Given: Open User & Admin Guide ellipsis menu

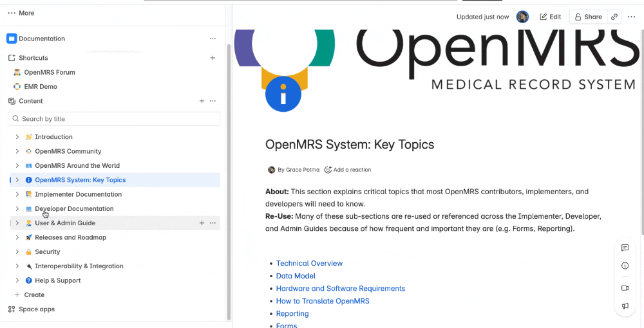Looking at the screenshot, I should click(213, 223).
